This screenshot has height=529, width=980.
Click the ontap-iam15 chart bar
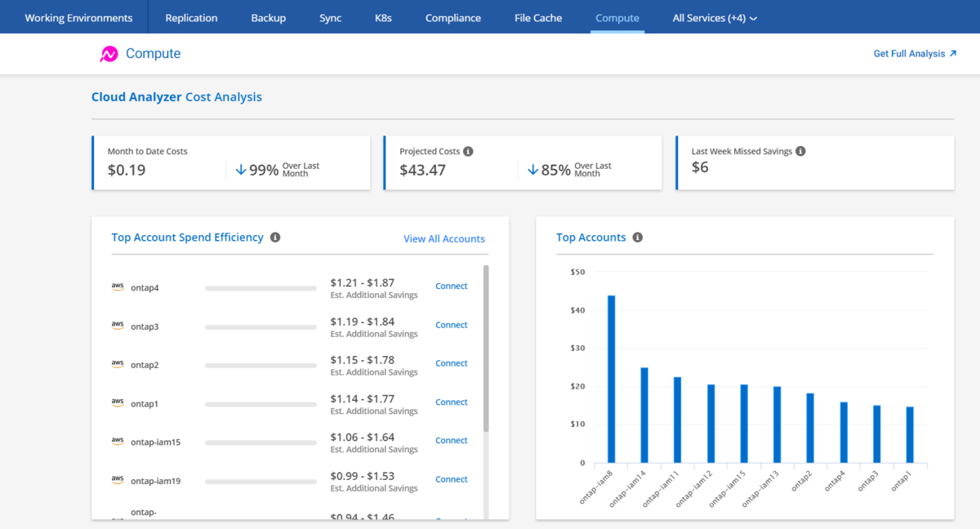point(744,425)
